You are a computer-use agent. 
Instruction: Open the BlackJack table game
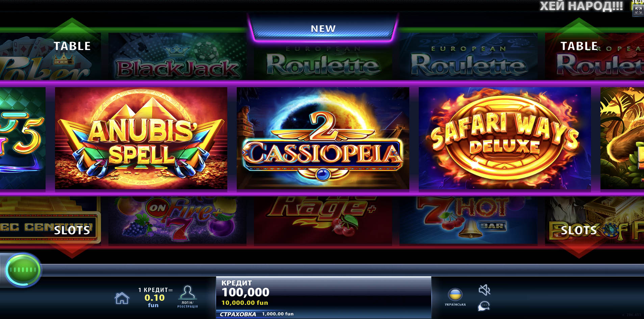tap(177, 56)
